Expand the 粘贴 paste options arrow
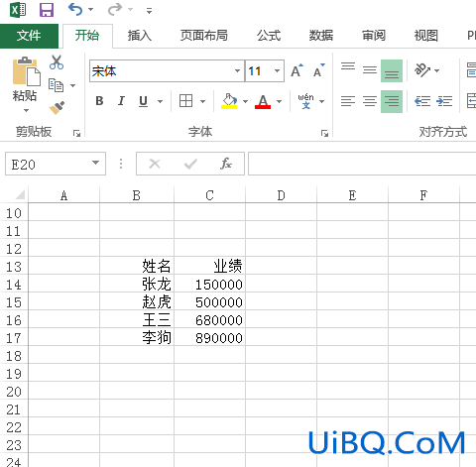476x467 pixels. 26,110
